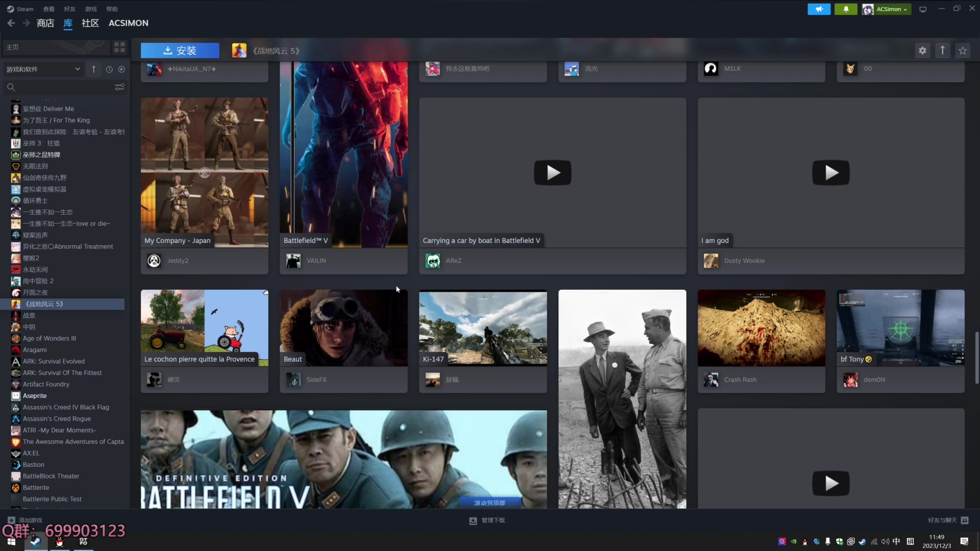The image size is (980, 551).
Task: Click the favorite star icon
Action: click(963, 51)
